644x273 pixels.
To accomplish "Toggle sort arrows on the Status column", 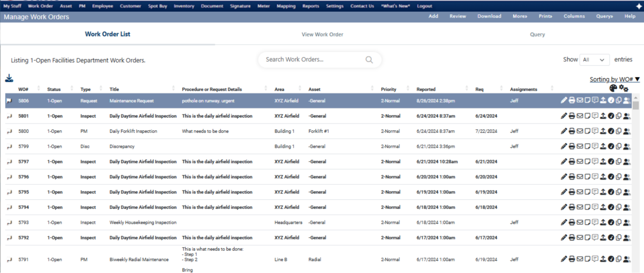I will tap(72, 88).
